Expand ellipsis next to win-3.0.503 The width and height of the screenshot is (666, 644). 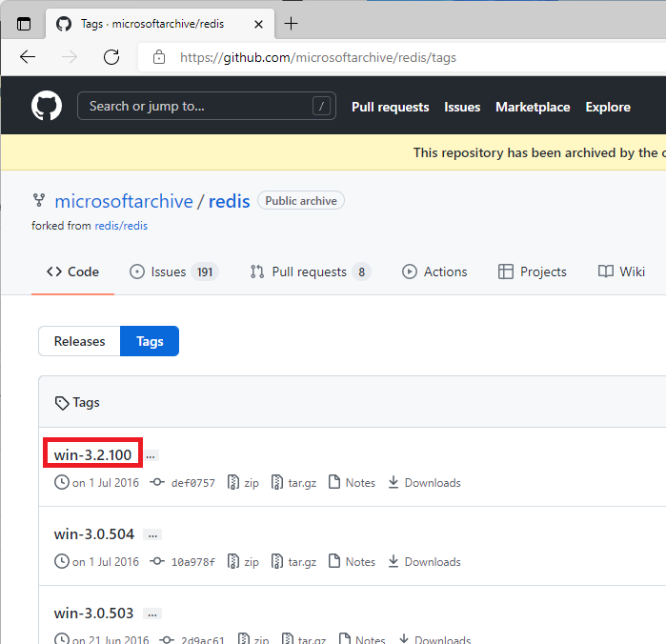[152, 614]
